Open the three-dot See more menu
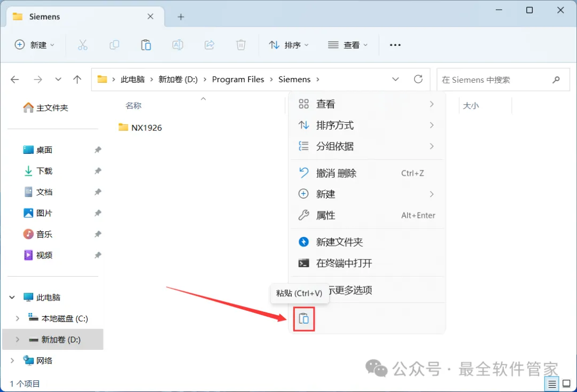Image resolution: width=577 pixels, height=392 pixels. (395, 45)
